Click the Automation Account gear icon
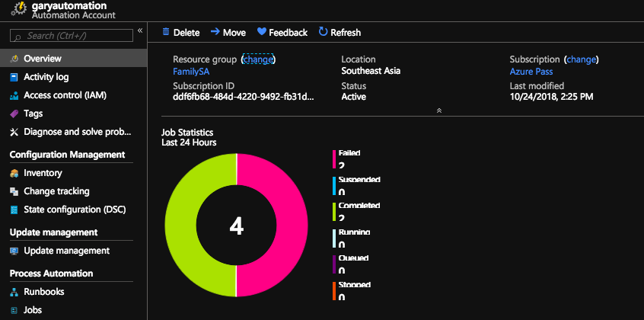This screenshot has width=644, height=320. point(19,10)
